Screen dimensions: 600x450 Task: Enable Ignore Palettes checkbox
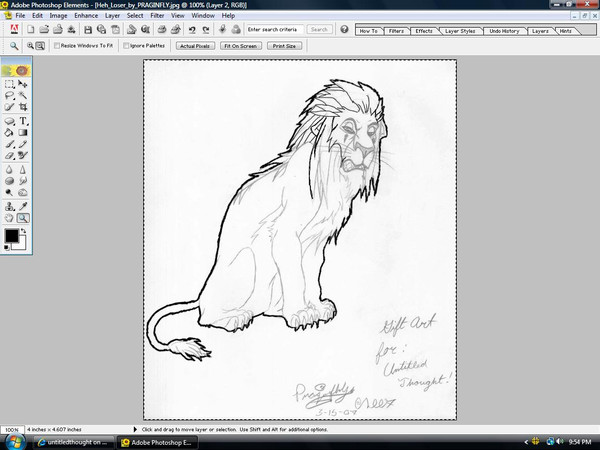[126, 46]
